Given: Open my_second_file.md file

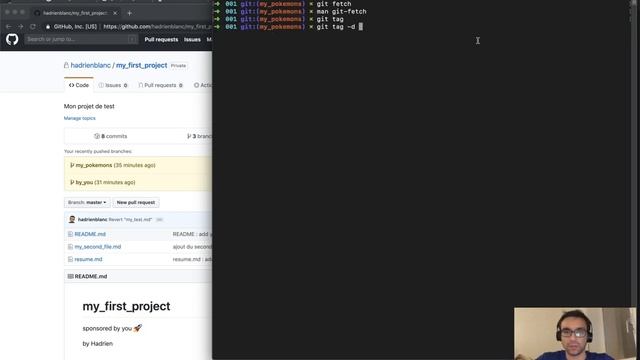Looking at the screenshot, I should pos(98,247).
